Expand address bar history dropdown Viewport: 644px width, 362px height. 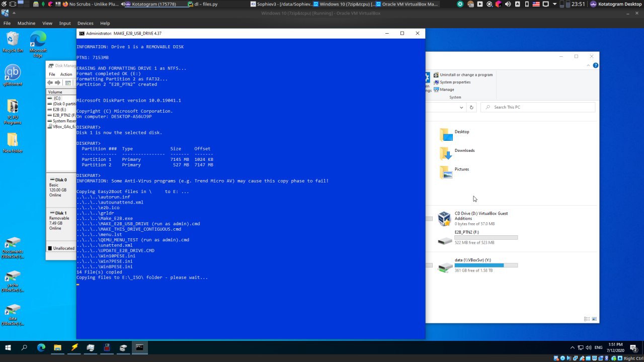[x=461, y=107]
